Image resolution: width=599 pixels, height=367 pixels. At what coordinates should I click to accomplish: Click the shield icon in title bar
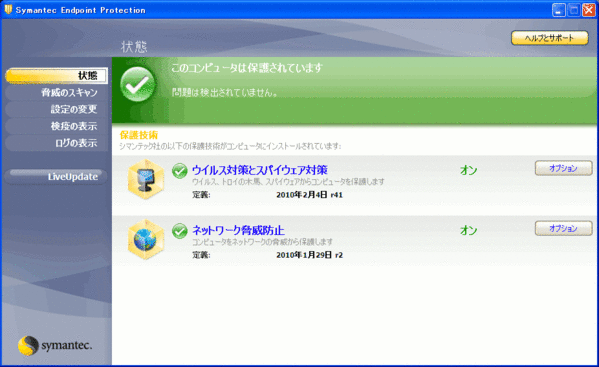[8, 10]
